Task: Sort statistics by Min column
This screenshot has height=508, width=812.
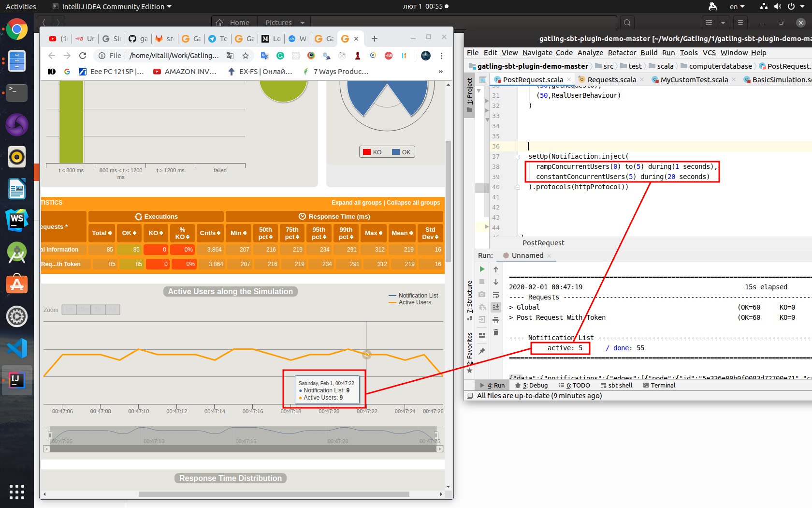Action: tap(239, 233)
